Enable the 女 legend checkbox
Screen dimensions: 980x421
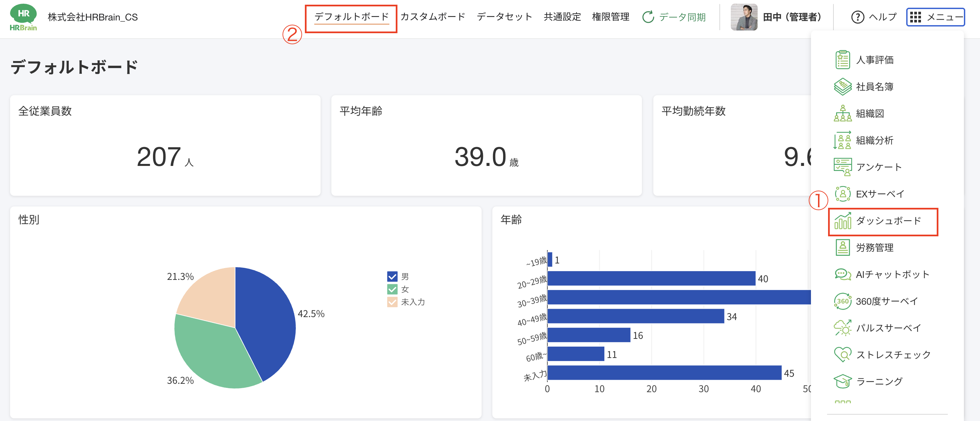click(391, 289)
